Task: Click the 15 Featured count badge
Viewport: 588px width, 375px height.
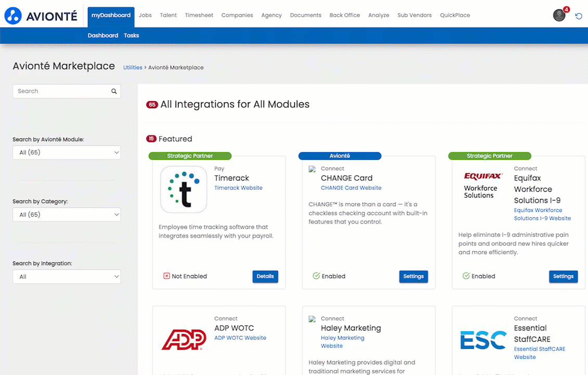Action: pyautogui.click(x=151, y=139)
